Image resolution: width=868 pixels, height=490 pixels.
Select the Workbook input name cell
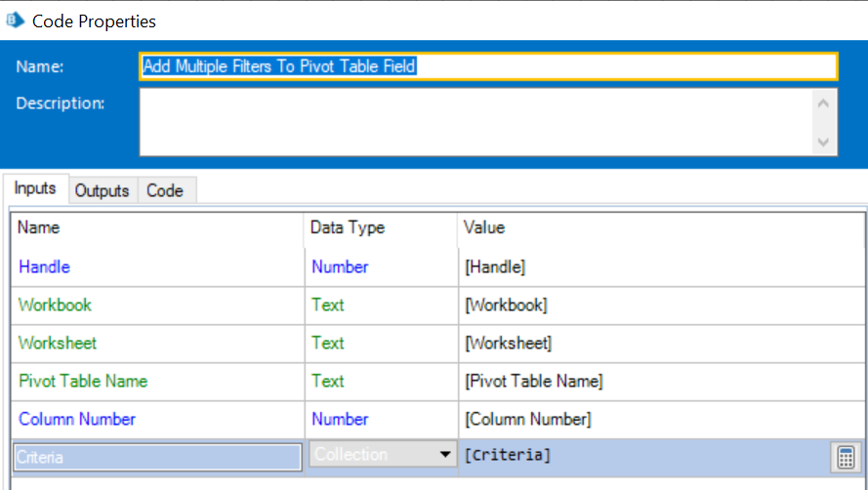(56, 305)
